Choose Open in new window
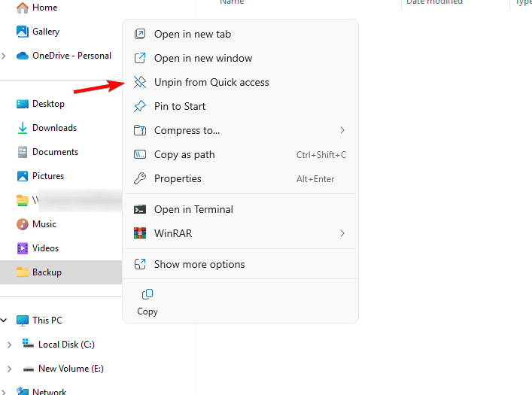 pos(203,58)
